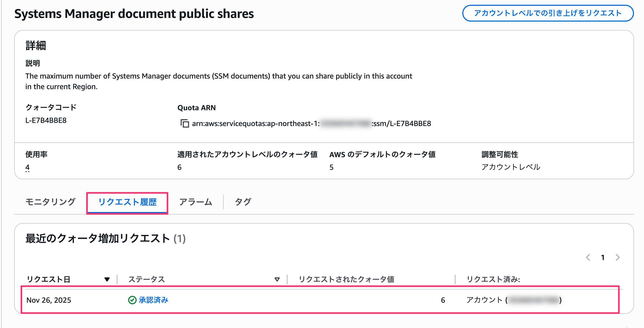Click アカウントレベルでの引き上げをリクエスト button
This screenshot has height=328, width=644.
tap(548, 13)
